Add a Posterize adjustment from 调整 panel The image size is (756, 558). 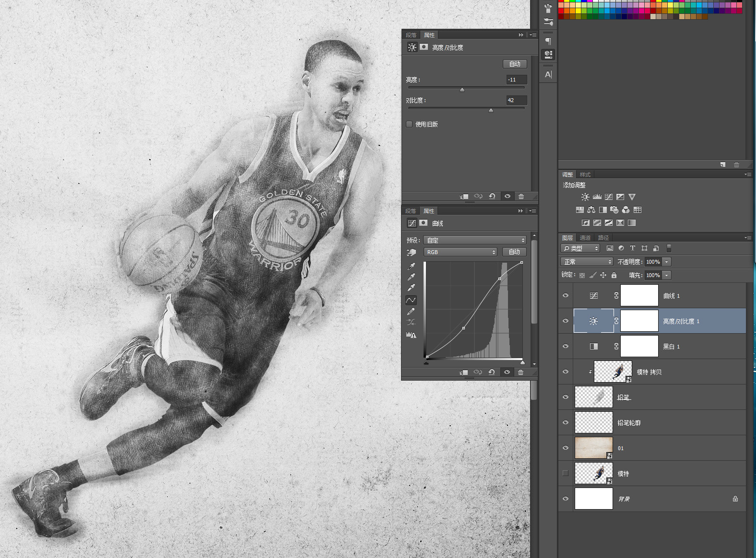597,223
